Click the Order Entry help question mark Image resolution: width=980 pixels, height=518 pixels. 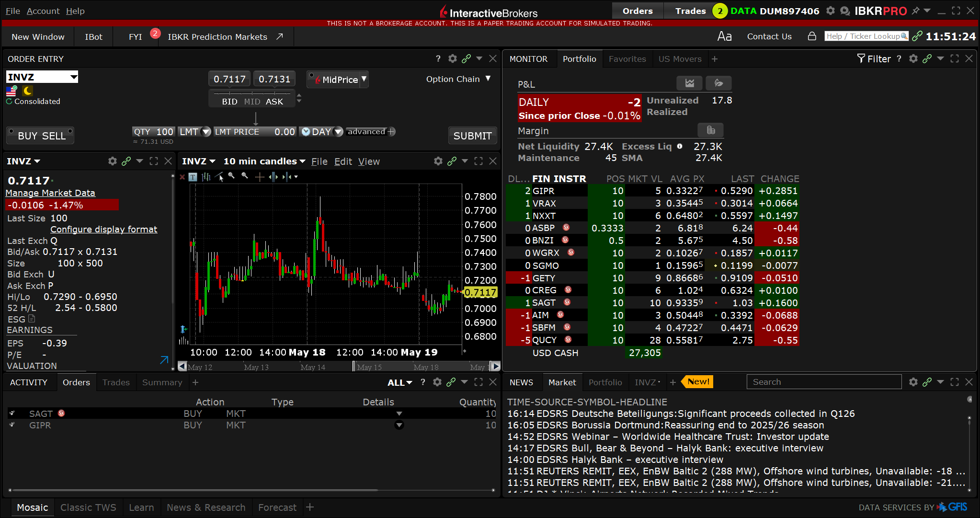click(x=438, y=58)
